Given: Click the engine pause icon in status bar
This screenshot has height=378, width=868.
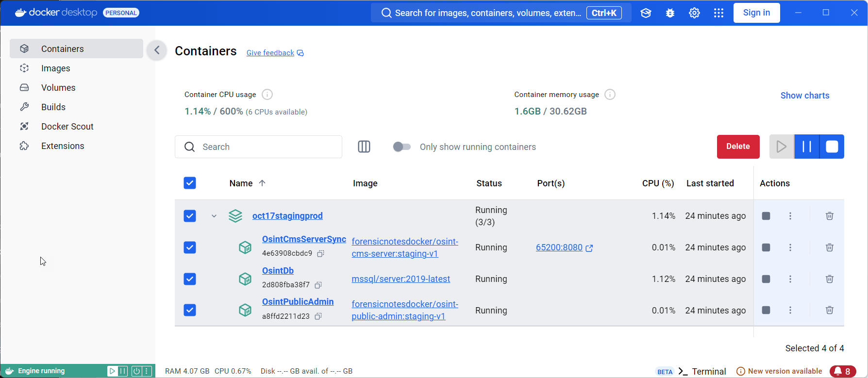Looking at the screenshot, I should [123, 371].
